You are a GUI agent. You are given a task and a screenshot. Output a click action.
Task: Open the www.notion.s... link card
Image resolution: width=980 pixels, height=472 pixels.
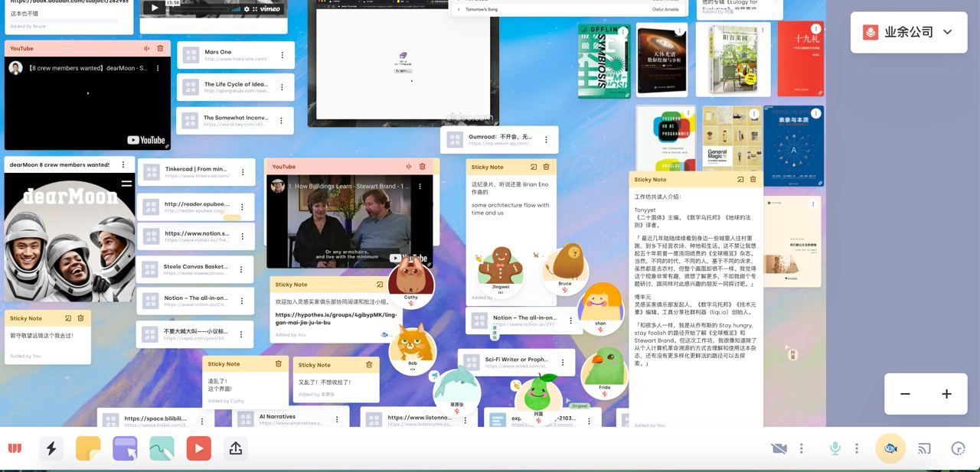(196, 236)
